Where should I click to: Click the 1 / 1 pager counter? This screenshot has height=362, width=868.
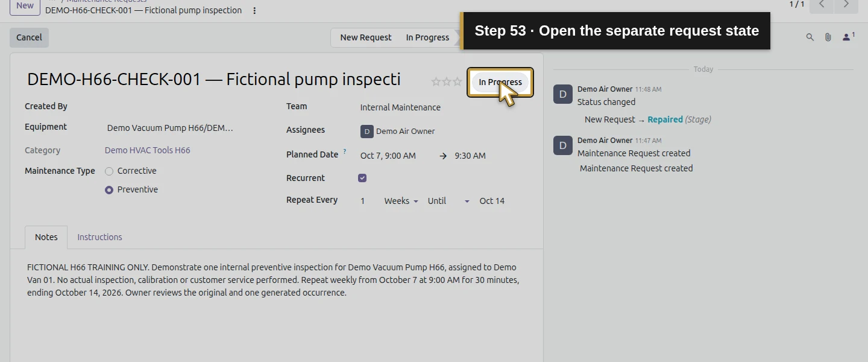(x=797, y=4)
